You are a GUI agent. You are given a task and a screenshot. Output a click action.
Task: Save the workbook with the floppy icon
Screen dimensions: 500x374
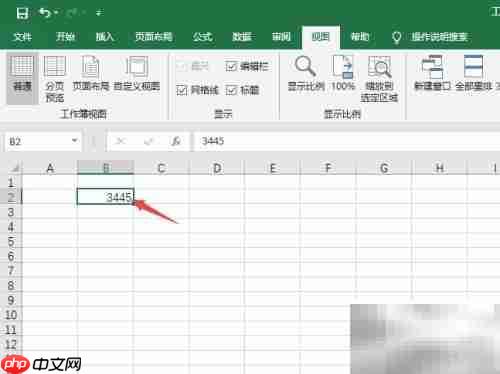pyautogui.click(x=22, y=13)
